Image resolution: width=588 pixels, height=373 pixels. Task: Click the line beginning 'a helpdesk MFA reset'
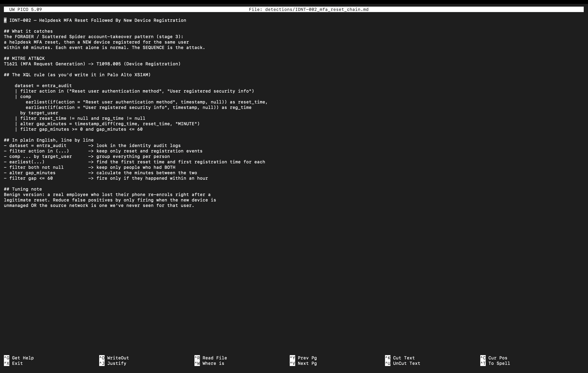(96, 42)
